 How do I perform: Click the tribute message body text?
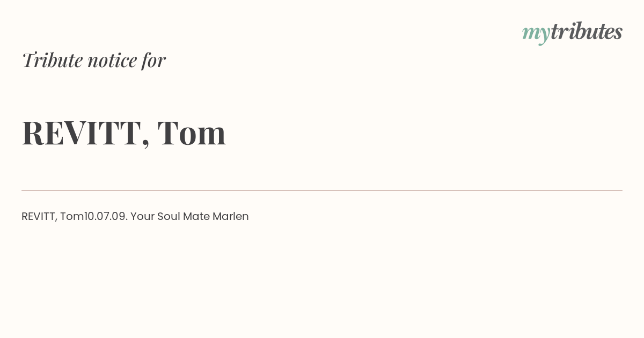[135, 217]
